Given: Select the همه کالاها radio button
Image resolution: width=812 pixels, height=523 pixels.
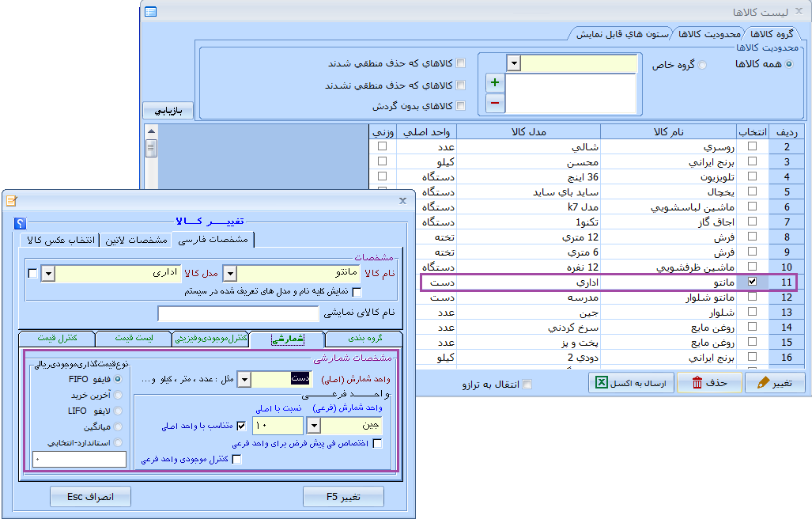Looking at the screenshot, I should click(x=789, y=64).
